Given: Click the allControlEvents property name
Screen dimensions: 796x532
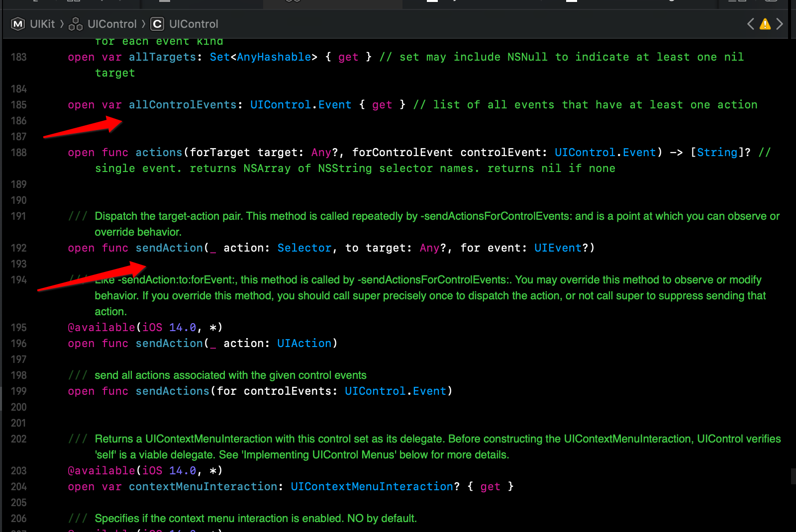Looking at the screenshot, I should pos(183,105).
